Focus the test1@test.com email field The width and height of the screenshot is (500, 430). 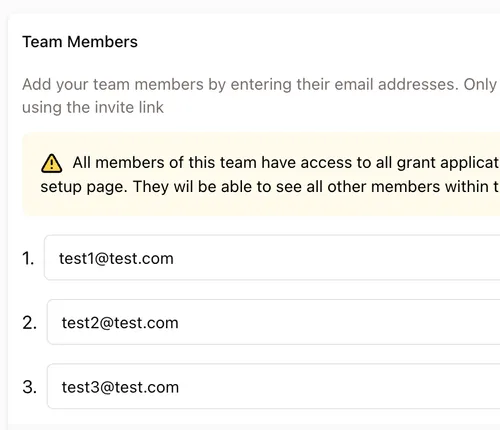coord(272,257)
